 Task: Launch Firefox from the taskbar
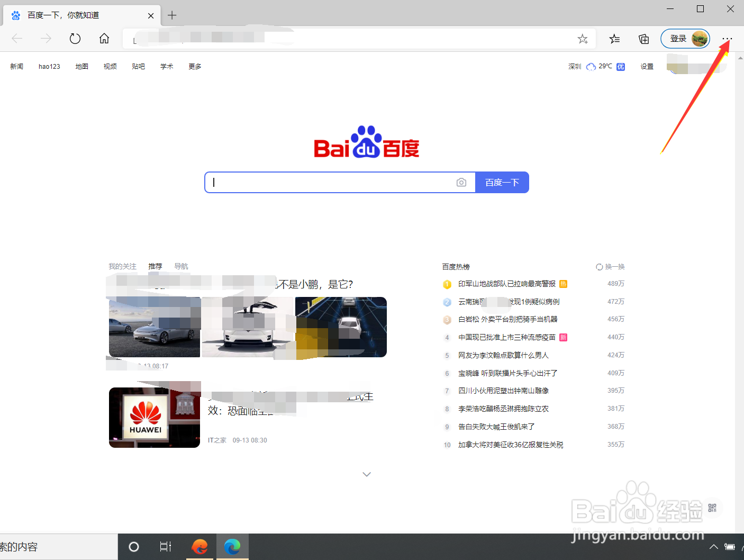199,546
